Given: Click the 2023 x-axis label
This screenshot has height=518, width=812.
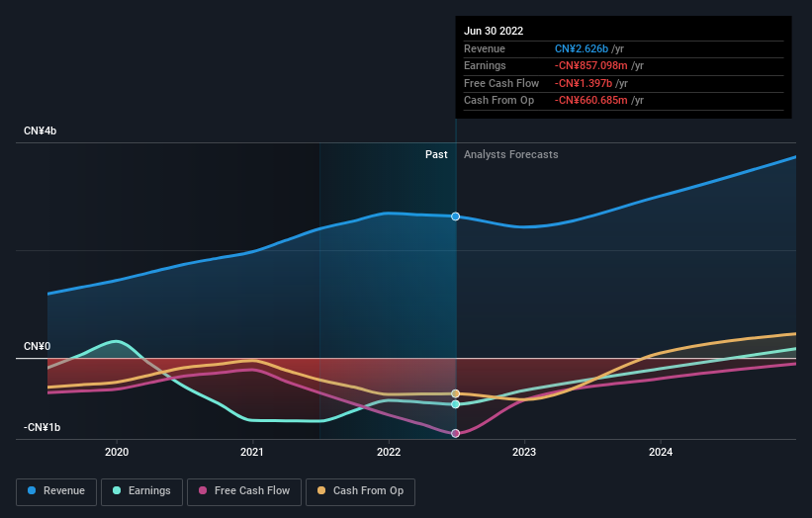Looking at the screenshot, I should [x=524, y=452].
